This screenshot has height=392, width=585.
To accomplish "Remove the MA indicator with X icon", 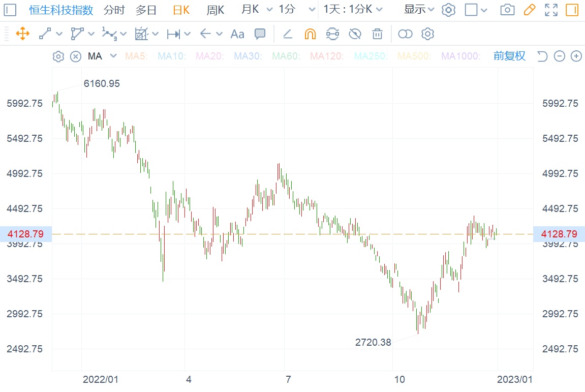I will pyautogui.click(x=76, y=56).
